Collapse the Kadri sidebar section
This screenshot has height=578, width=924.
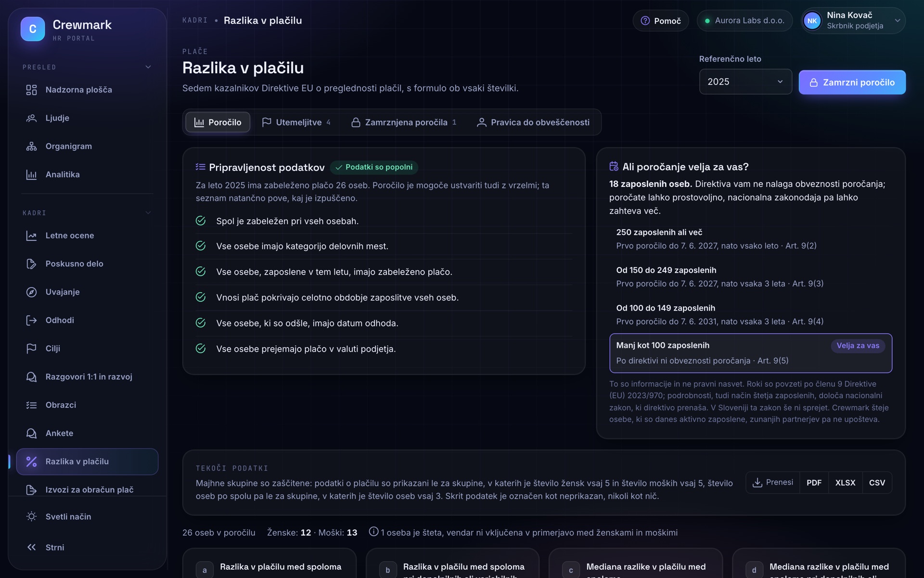(148, 212)
